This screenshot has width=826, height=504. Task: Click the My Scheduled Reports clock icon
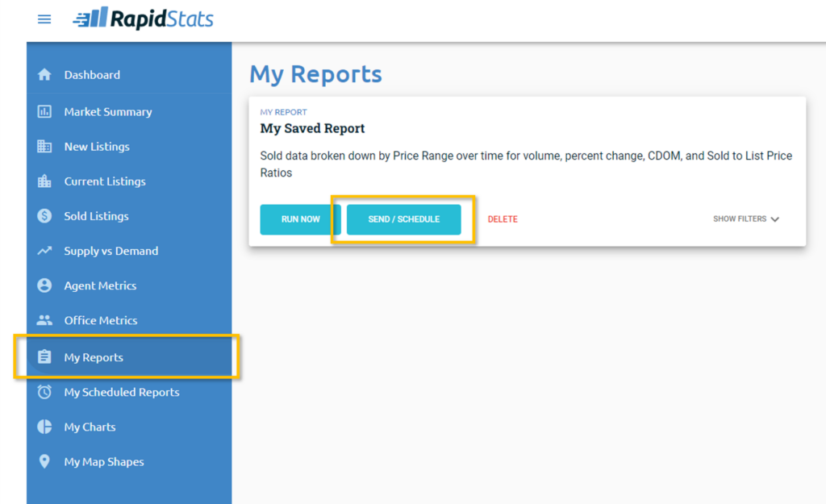pos(44,393)
